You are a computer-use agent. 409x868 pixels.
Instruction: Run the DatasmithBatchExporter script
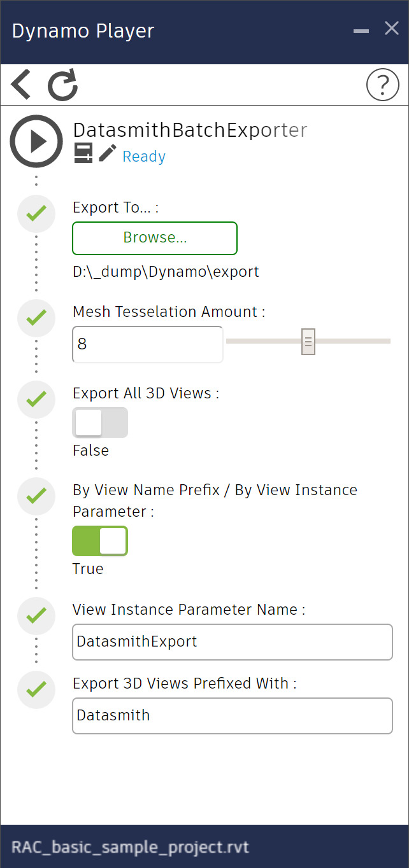pyautogui.click(x=36, y=141)
